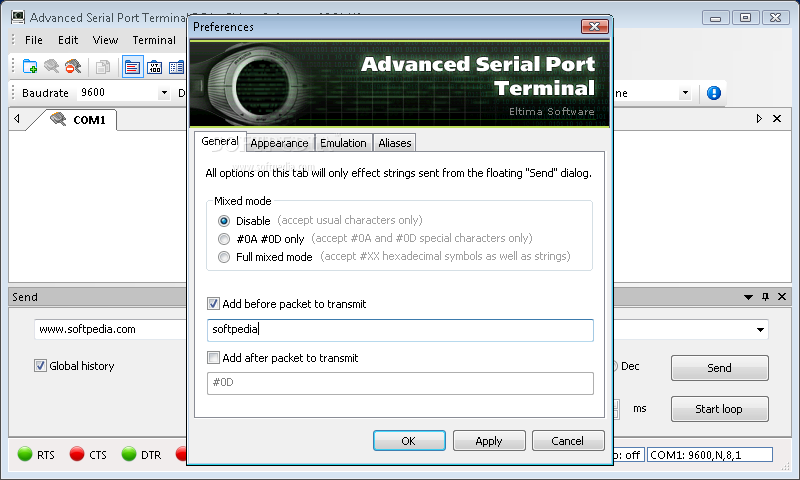Screen dimensions: 800x480
Task: Select Full mixed mode radio button
Action: click(x=223, y=257)
